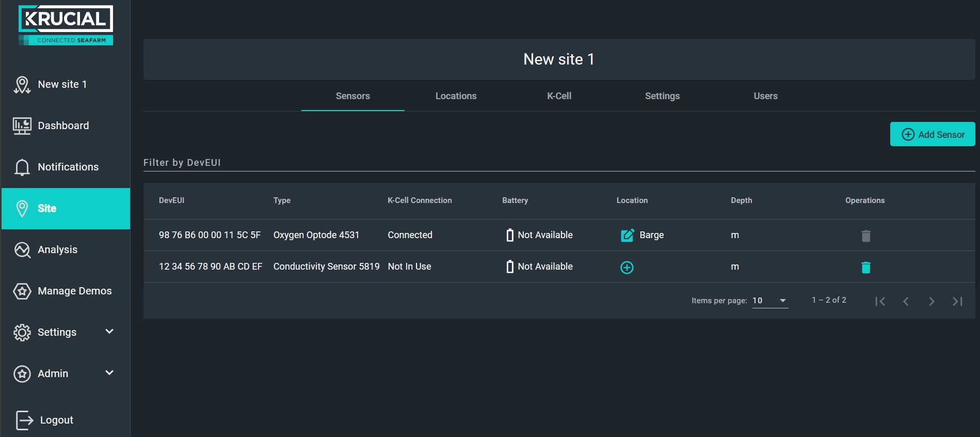980x437 pixels.
Task: Open Analysis from the sidebar
Action: [66, 250]
